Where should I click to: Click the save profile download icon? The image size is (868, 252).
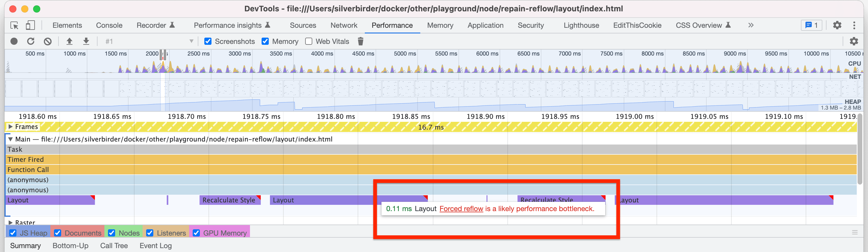[x=86, y=42]
